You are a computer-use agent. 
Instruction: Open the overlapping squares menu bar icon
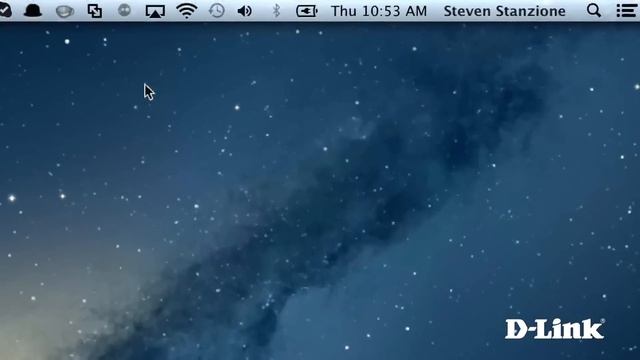point(95,11)
